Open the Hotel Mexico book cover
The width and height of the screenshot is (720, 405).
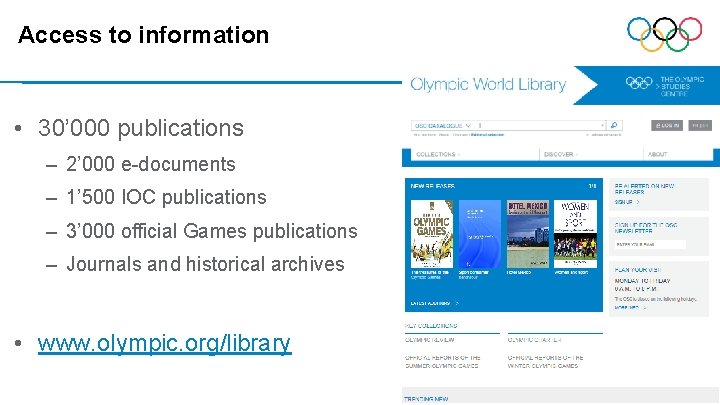528,234
